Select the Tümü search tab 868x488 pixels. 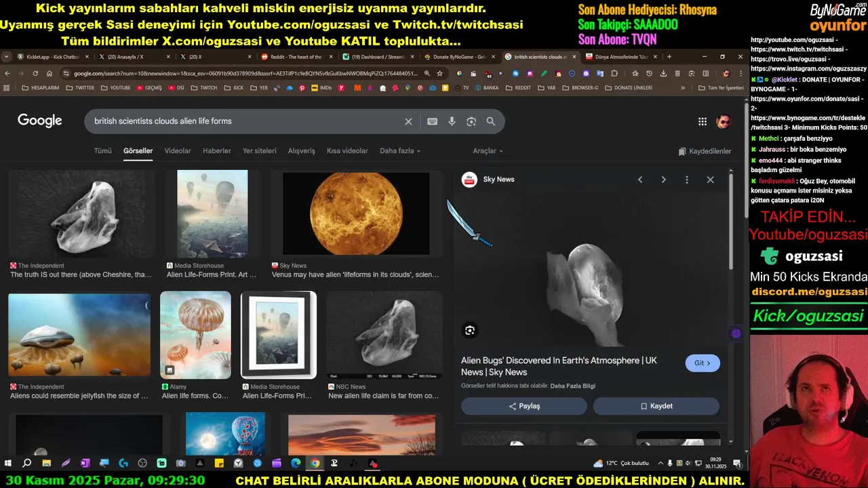pos(102,151)
